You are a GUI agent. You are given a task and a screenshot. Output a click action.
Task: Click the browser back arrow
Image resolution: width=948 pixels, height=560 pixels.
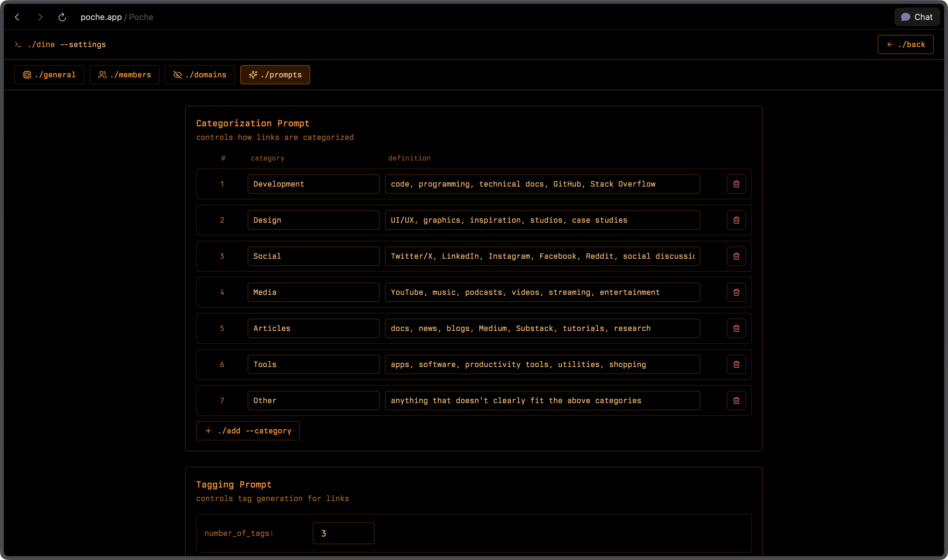coord(17,17)
